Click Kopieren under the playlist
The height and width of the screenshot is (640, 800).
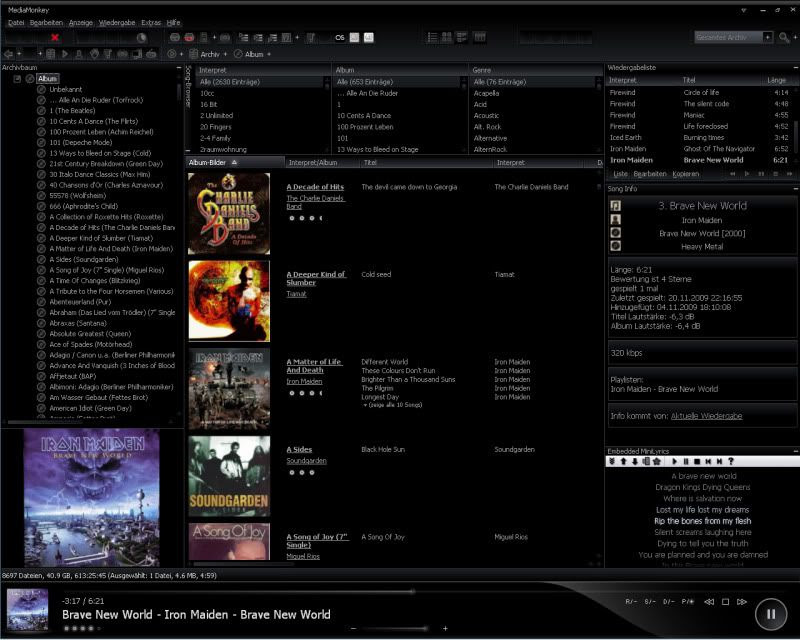(685, 174)
